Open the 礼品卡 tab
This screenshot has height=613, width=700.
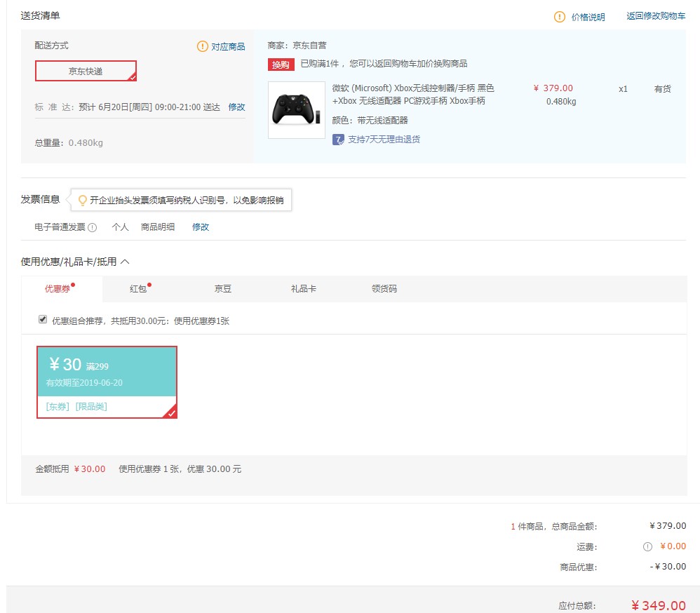click(304, 289)
